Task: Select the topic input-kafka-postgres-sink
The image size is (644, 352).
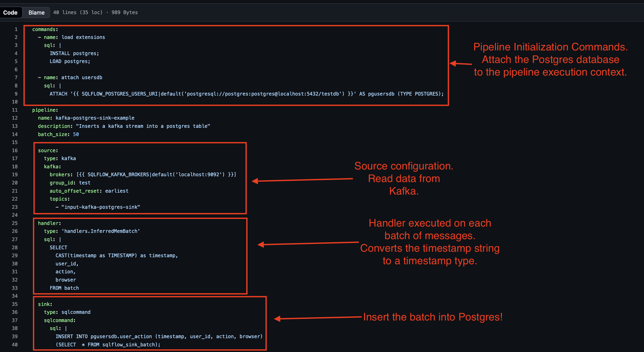Action: (100, 207)
